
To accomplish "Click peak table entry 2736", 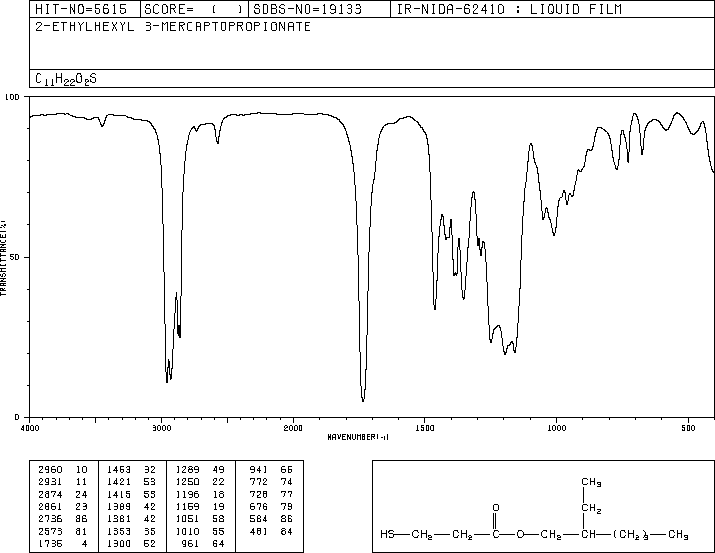I will coord(50,519).
